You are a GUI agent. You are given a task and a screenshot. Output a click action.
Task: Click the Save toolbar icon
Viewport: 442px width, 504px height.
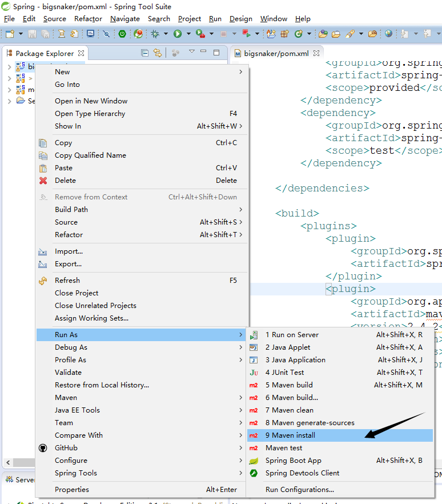click(x=32, y=33)
